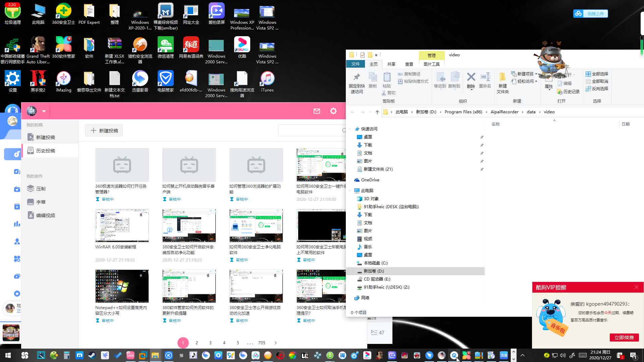Click the 新建投稿 button
644x362 pixels.
coord(104,130)
